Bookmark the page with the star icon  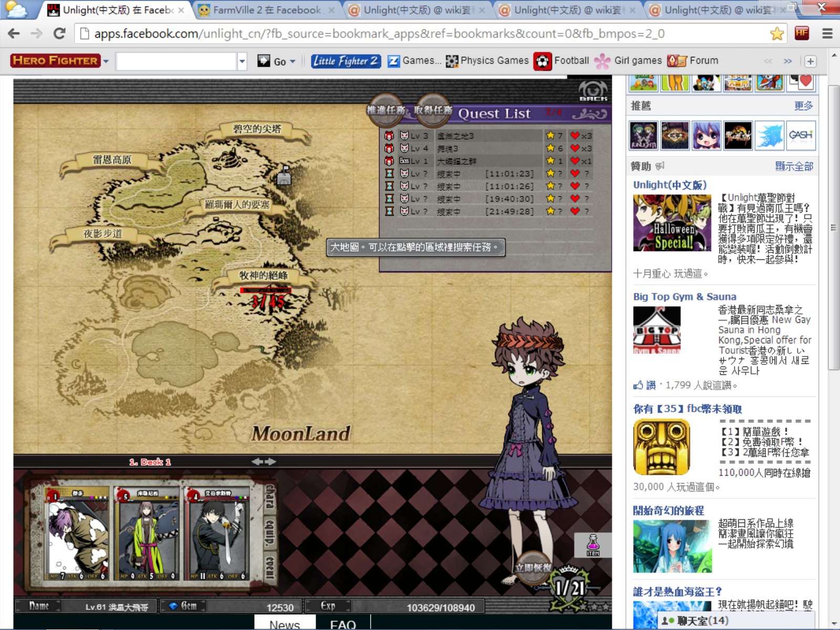point(776,34)
